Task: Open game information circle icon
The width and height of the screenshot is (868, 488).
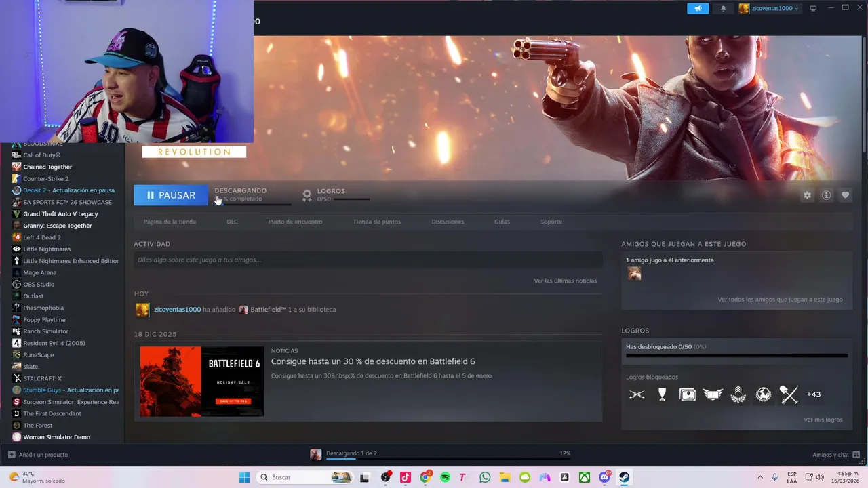Action: (826, 195)
